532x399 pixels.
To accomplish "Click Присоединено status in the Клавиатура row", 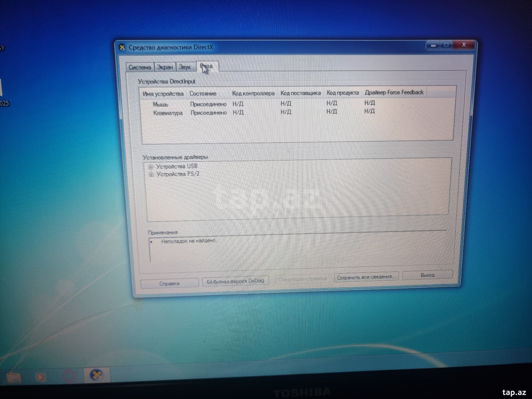I will [x=208, y=113].
